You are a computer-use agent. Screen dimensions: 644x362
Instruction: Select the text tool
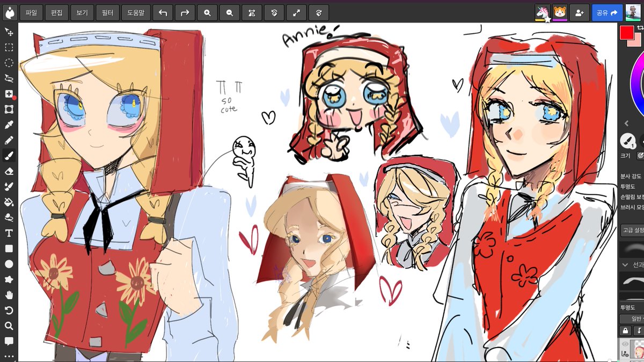pos(9,233)
